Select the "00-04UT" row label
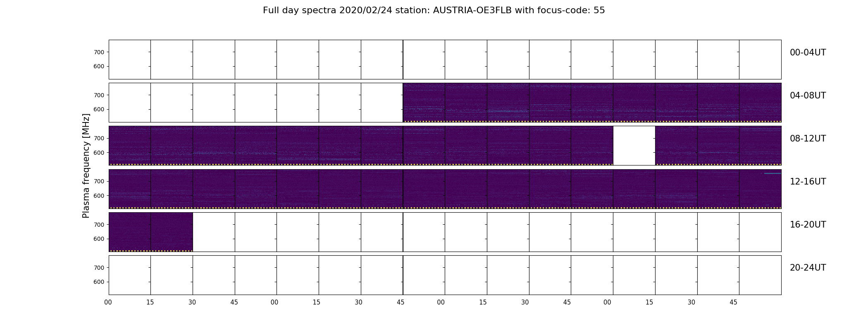 (x=808, y=53)
